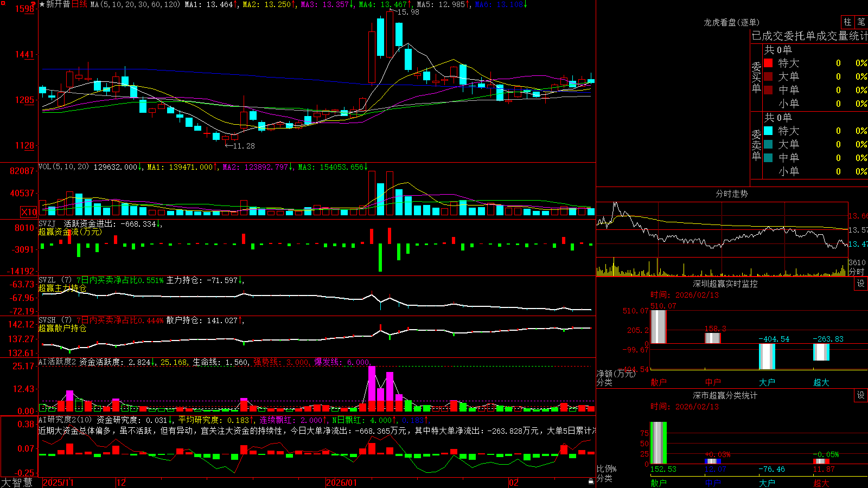This screenshot has height=488, width=868.
Task: Select the 柱 bar display button
Action: tap(847, 22)
